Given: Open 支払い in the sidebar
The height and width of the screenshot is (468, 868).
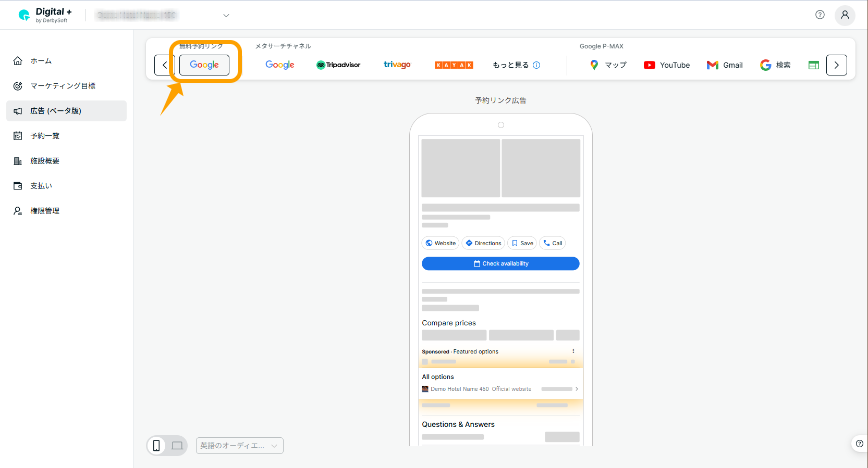Looking at the screenshot, I should click(x=66, y=186).
